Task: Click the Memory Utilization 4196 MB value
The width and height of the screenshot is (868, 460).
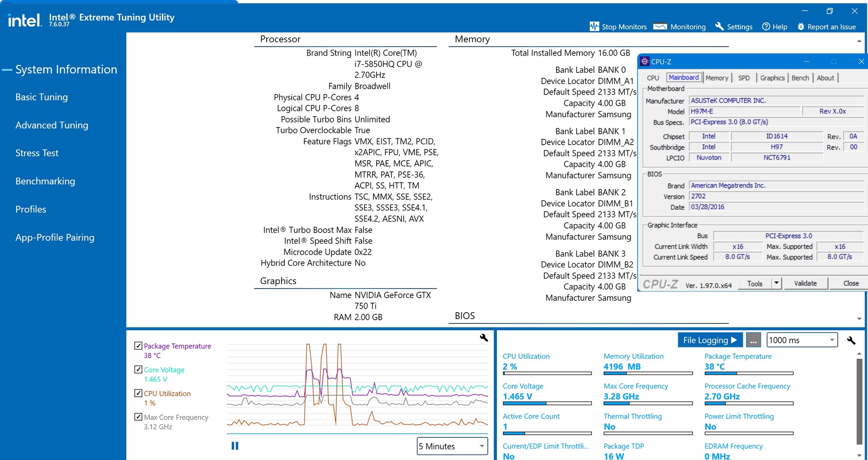Action: click(x=622, y=366)
